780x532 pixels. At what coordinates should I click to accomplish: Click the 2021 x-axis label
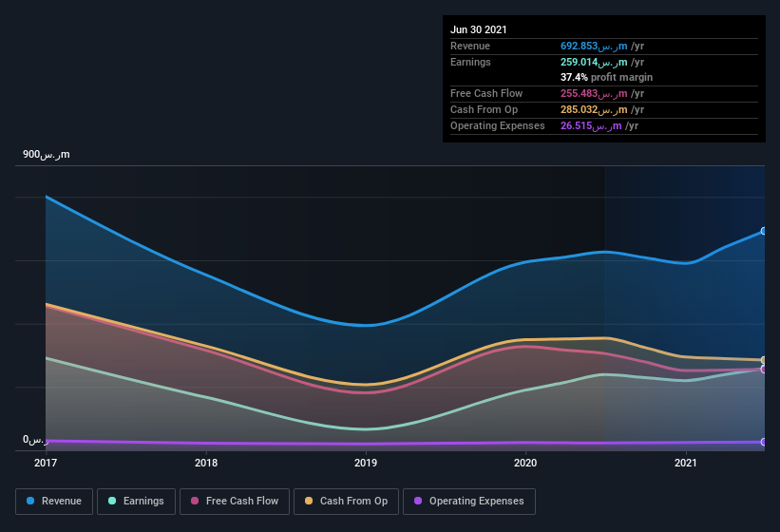(x=686, y=463)
